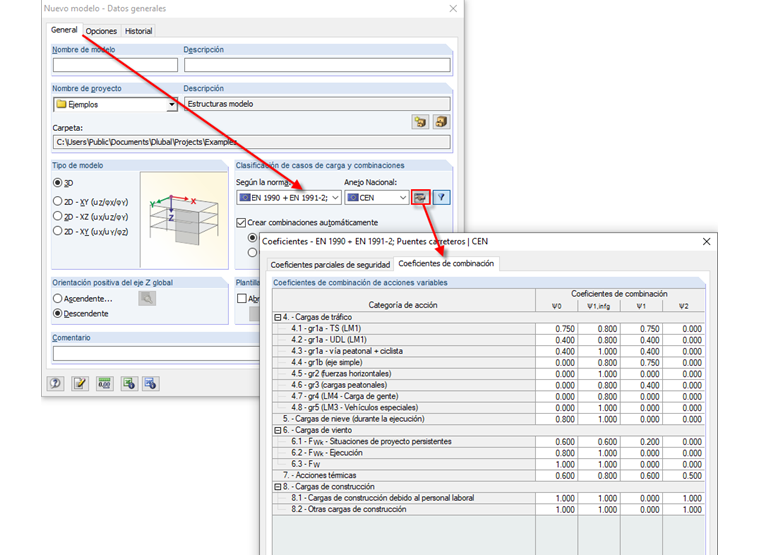Click the blue arrow template icon
This screenshot has height=555, width=760.
(151, 384)
